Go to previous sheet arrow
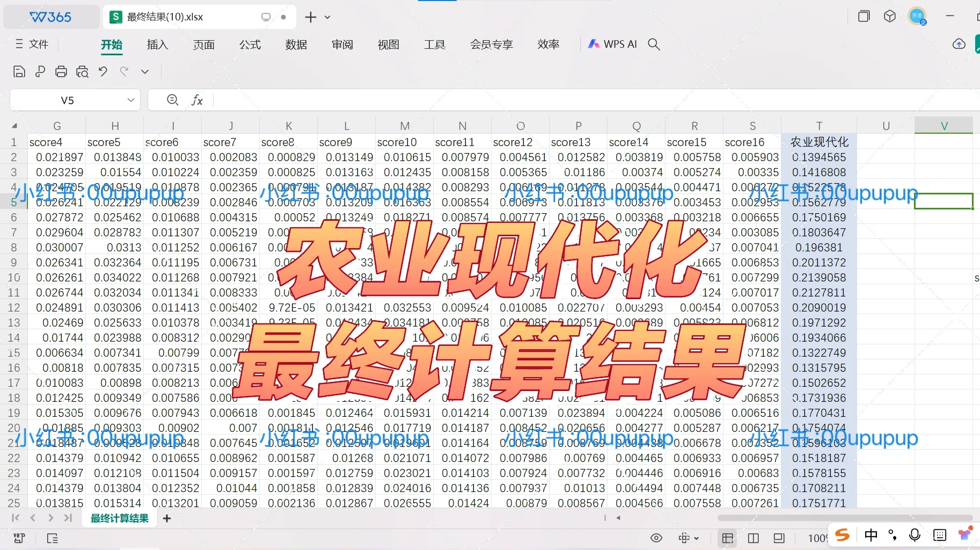This screenshot has width=980, height=550. pos(33,518)
